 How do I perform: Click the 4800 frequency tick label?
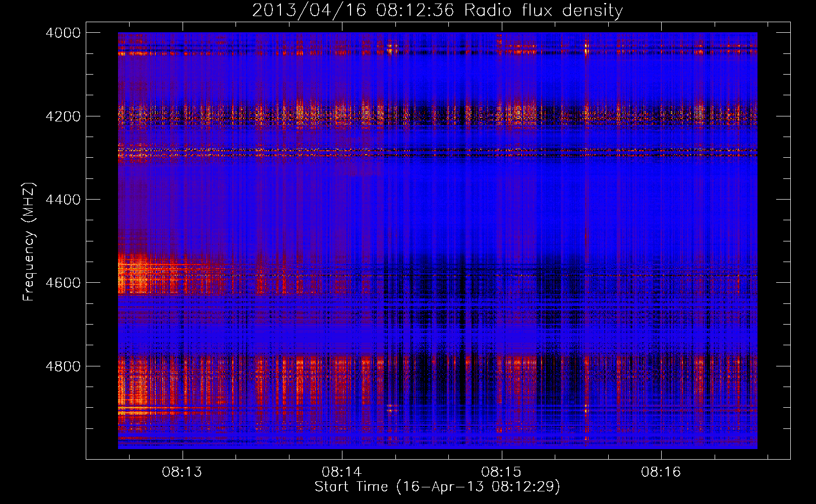[x=63, y=366]
